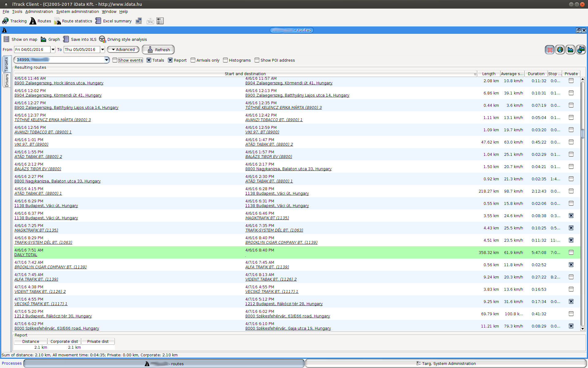Image resolution: width=588 pixels, height=368 pixels.
Task: Open the From date dropdown
Action: pos(53,49)
